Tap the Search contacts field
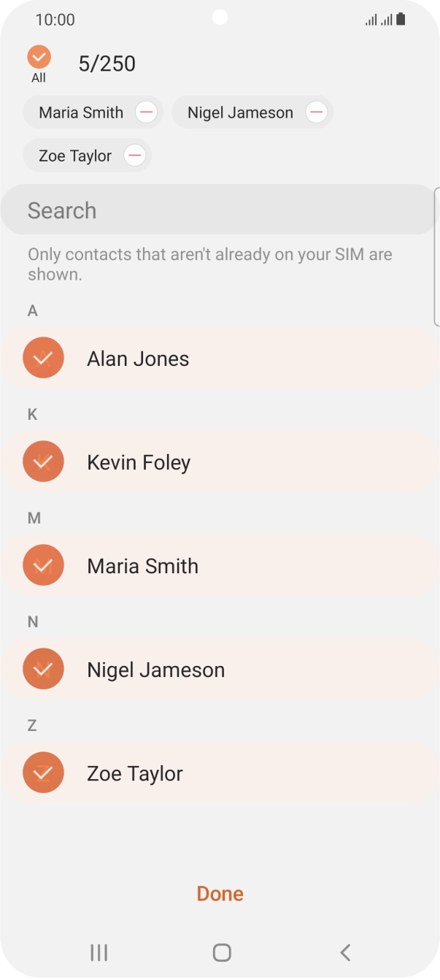This screenshot has height=980, width=440. 219,210
